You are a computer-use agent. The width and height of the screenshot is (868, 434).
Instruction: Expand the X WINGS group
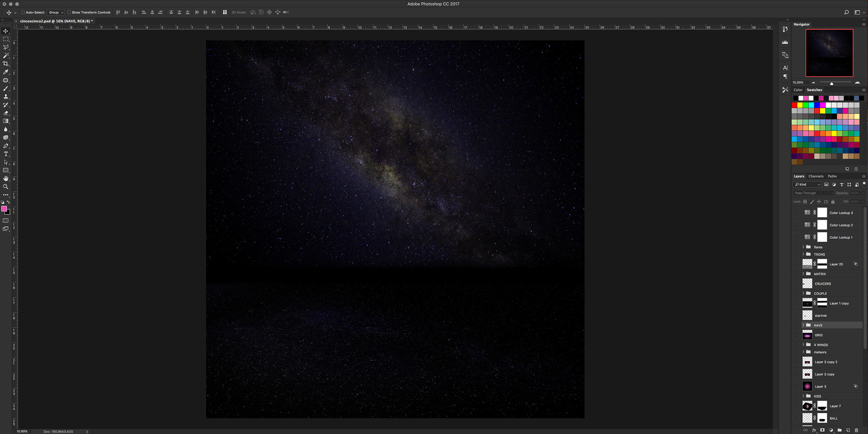[x=803, y=345]
